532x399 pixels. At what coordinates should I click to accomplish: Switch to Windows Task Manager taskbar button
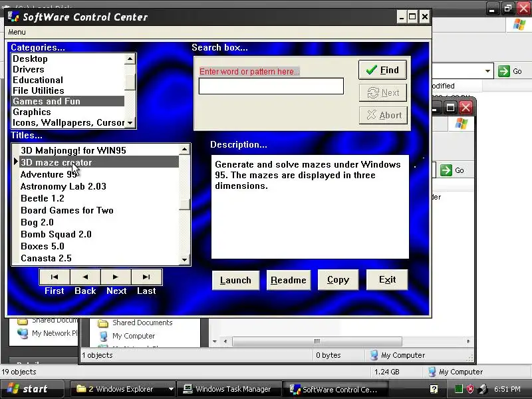click(229, 389)
